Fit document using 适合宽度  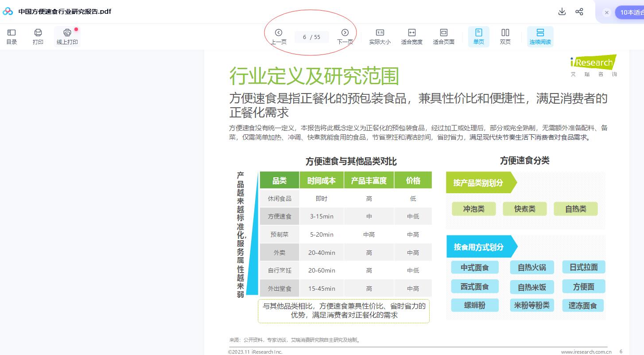(411, 37)
